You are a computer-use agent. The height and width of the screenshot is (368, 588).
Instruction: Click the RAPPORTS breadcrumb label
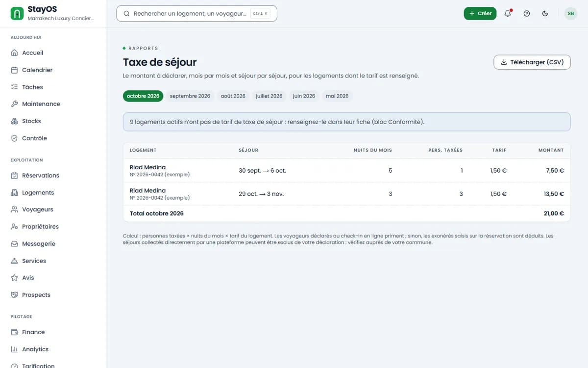[x=143, y=49]
